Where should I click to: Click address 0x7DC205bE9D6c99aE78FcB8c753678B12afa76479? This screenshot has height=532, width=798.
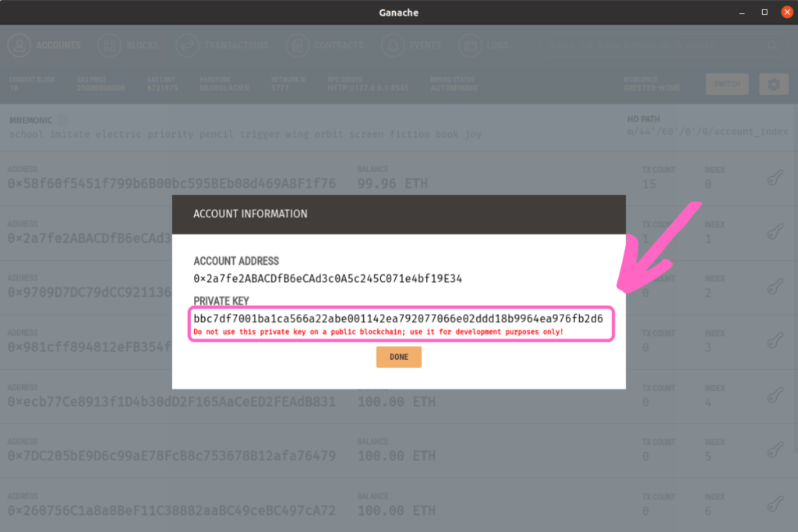pos(171,456)
